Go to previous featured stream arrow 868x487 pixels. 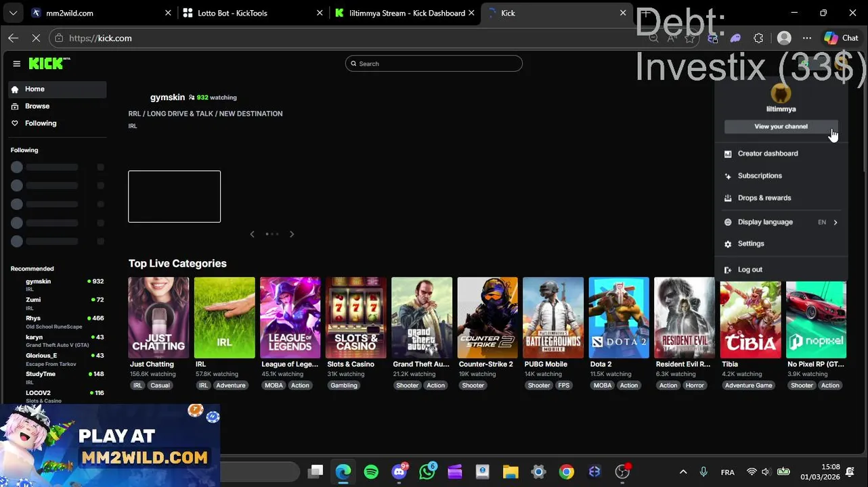(252, 234)
